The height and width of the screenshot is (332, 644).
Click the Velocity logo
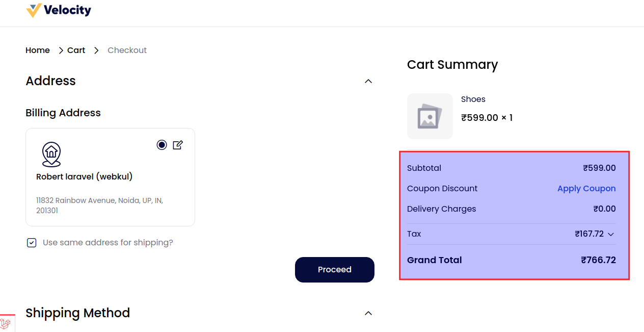pyautogui.click(x=59, y=10)
